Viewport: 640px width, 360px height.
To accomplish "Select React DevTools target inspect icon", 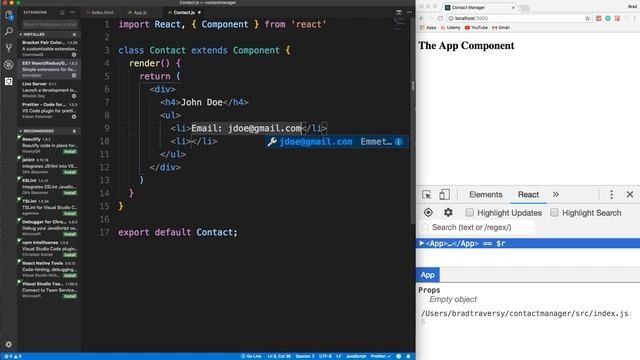I will (428, 212).
